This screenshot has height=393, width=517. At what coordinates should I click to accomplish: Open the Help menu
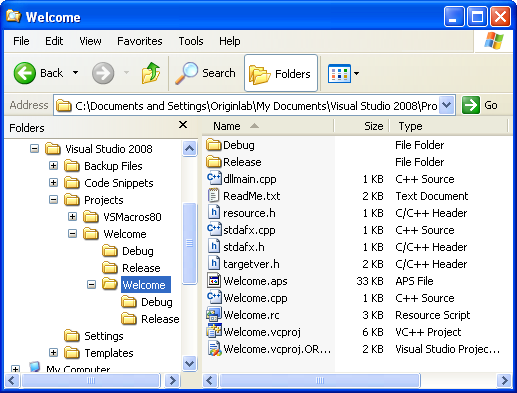click(229, 41)
